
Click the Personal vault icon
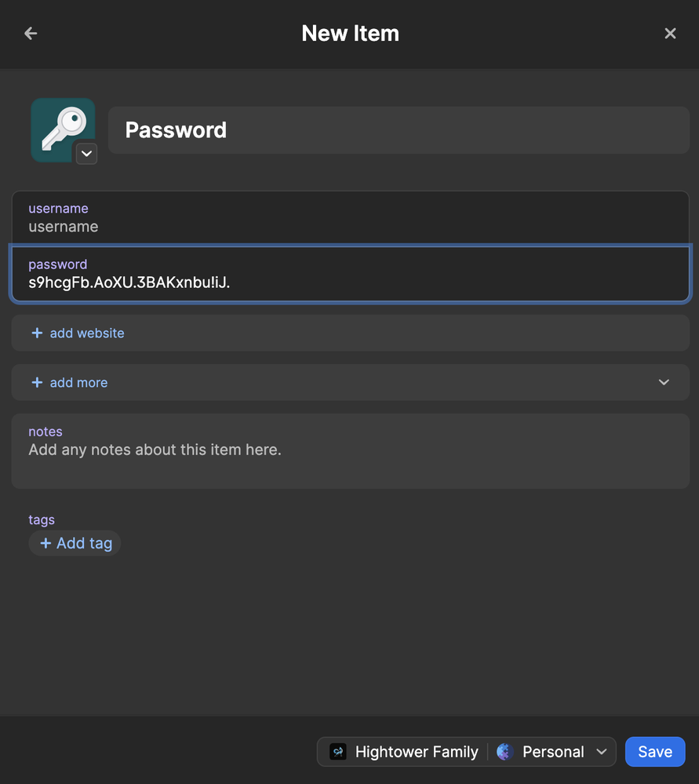(x=504, y=752)
